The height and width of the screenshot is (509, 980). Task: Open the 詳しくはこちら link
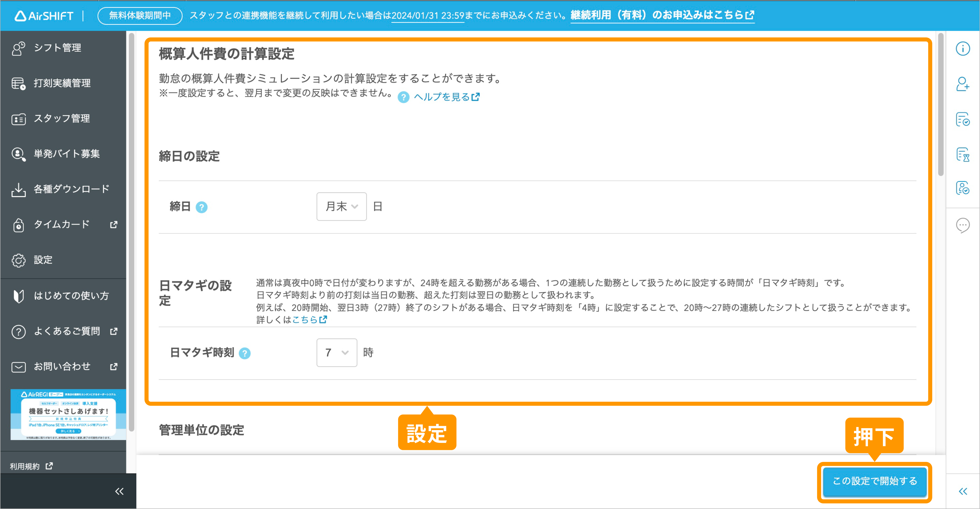point(309,320)
